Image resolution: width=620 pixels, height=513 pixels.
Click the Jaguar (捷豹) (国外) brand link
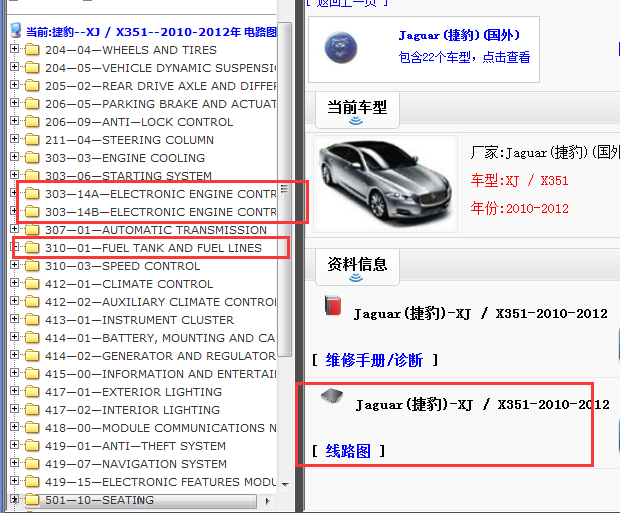pyautogui.click(x=459, y=35)
